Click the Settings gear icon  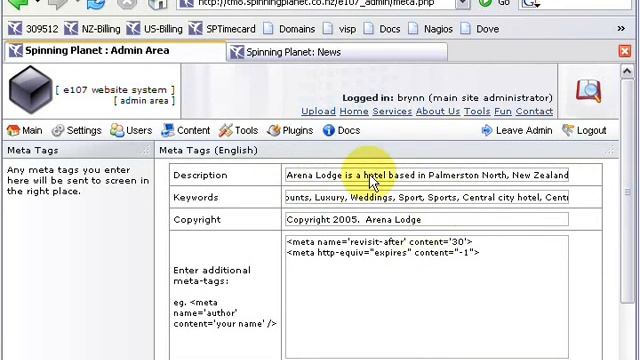click(x=58, y=131)
